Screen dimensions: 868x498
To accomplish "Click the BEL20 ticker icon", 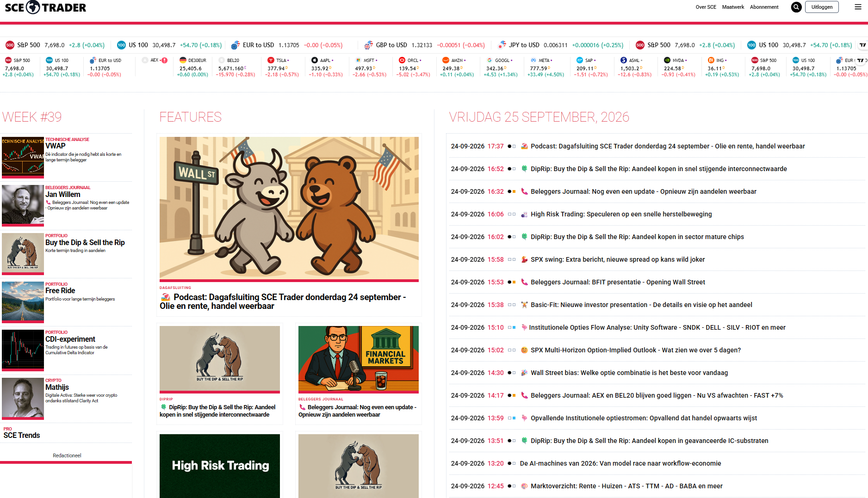I will coord(222,60).
